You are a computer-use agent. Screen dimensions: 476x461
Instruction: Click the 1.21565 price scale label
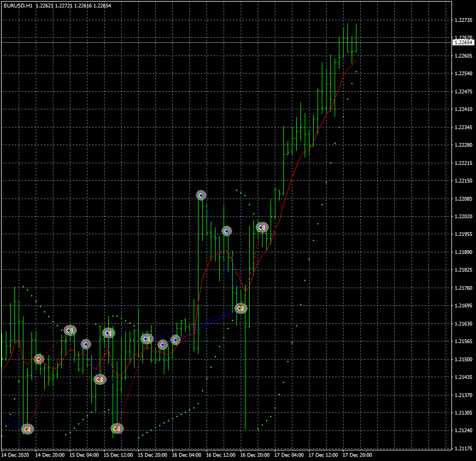click(x=464, y=341)
